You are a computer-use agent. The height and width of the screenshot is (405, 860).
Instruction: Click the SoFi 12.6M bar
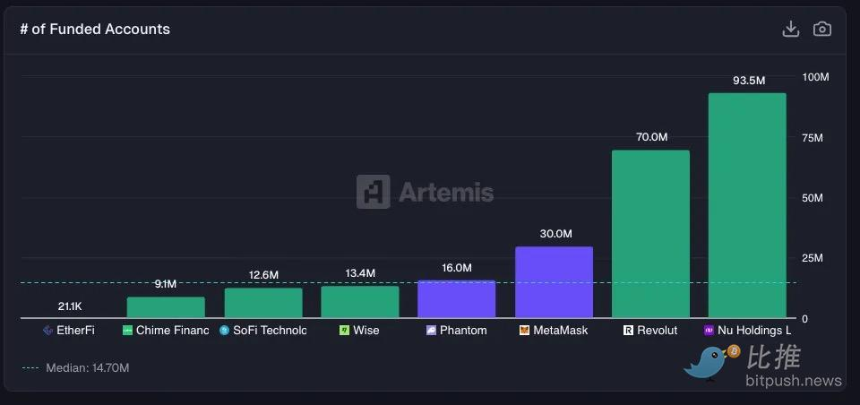263,303
